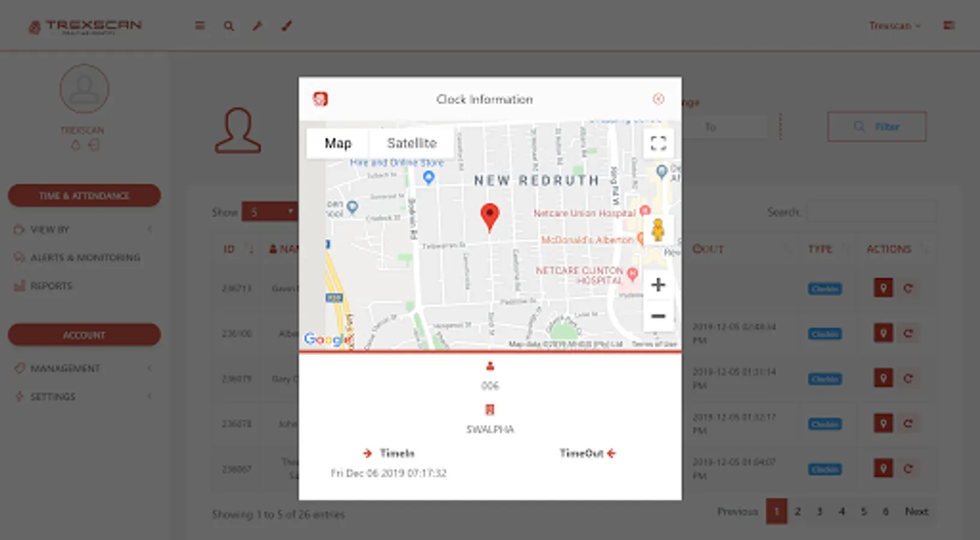This screenshot has height=540, width=980.
Task: Show map location for row 236078
Action: (x=883, y=424)
